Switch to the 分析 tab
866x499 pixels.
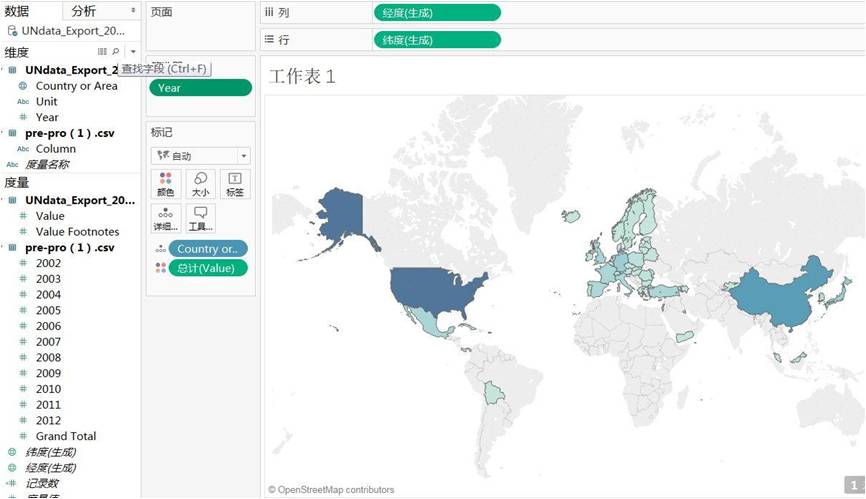click(x=85, y=11)
